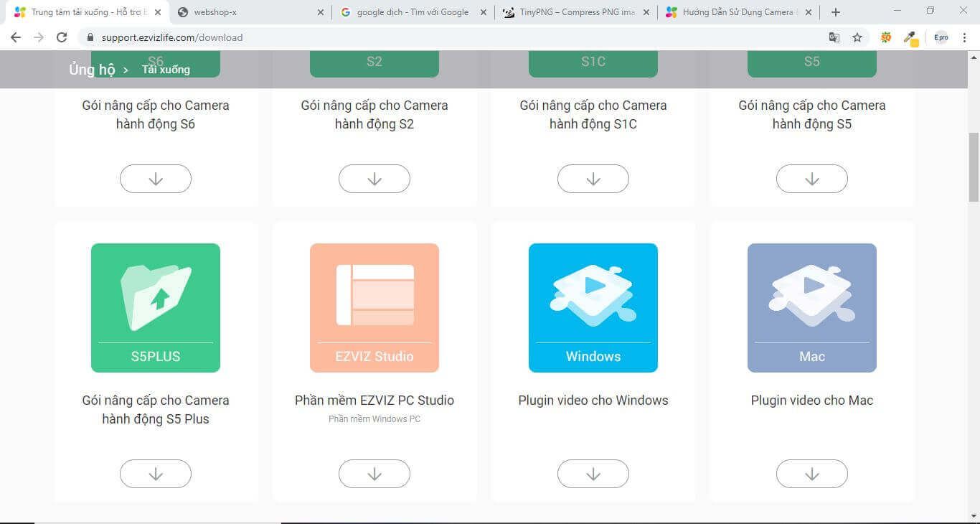This screenshot has height=524, width=980.
Task: Go back to previous page in browser
Action: [x=16, y=37]
